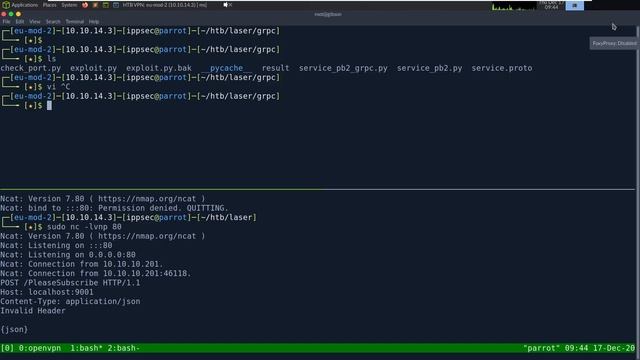Click 'Ncat: Listening on 0.0.0.0:80' line
The image size is (640, 360).
[68, 255]
